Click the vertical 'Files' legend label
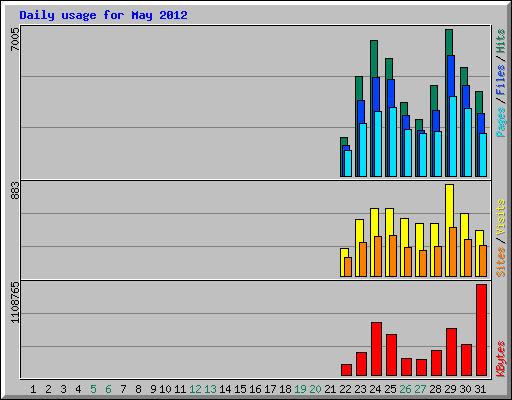This screenshot has height=400, width=512. coord(500,80)
